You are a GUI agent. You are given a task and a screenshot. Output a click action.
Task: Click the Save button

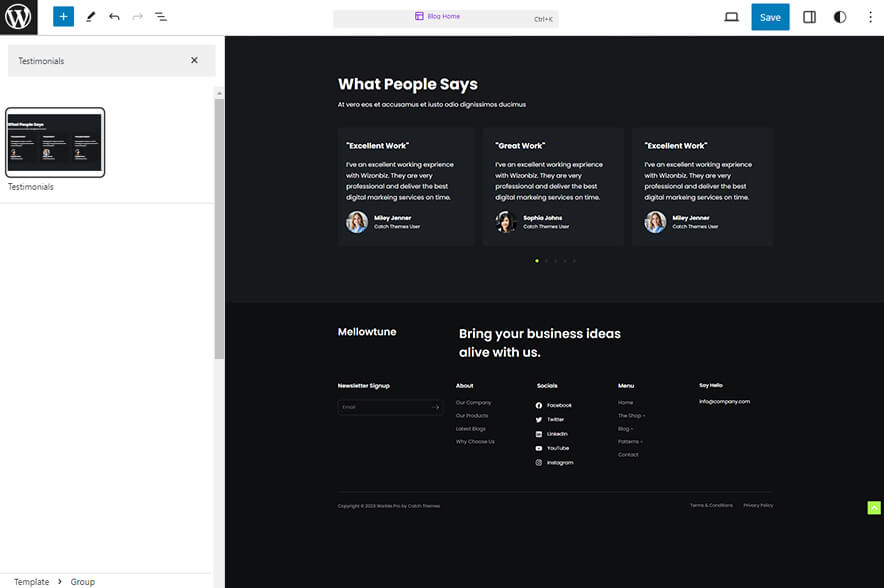coord(770,16)
